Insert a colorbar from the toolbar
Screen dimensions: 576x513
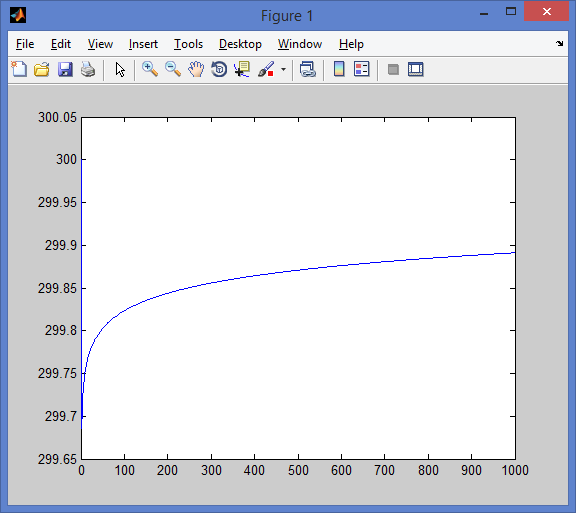click(339, 69)
